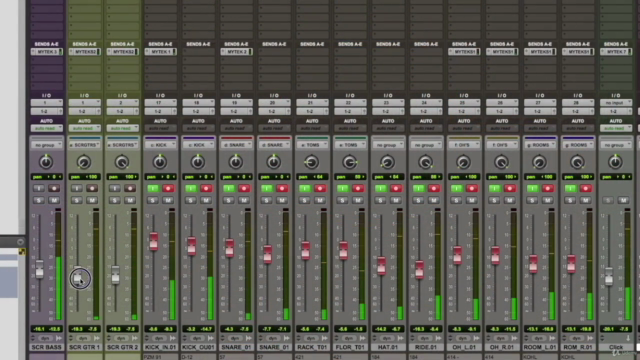Open input path selector on KICK_IN.01
This screenshot has width=640, height=360.
[x=160, y=103]
